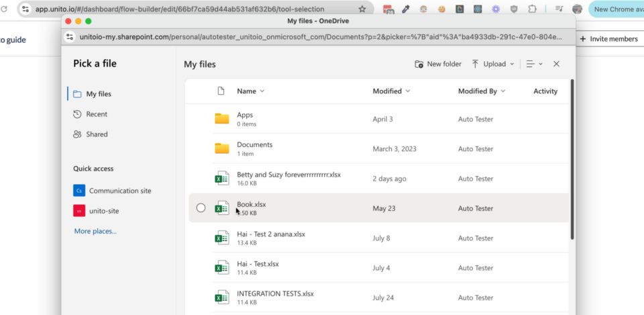
Task: Click the Invite members button
Action: (608, 39)
